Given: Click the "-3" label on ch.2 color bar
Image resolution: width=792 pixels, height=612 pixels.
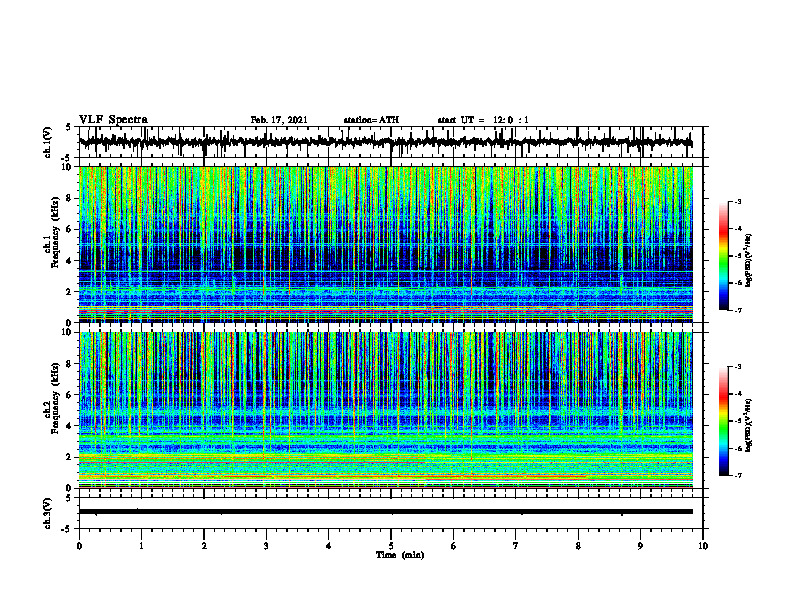Looking at the screenshot, I should [737, 367].
